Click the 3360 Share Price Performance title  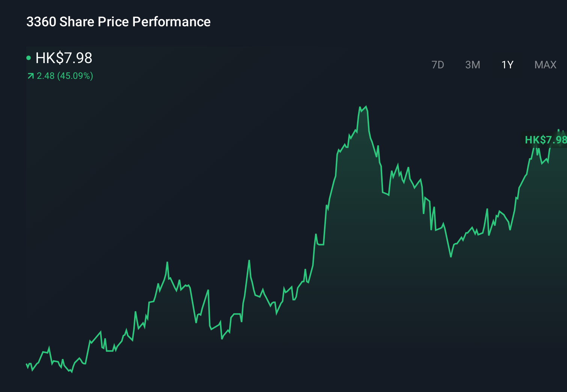pyautogui.click(x=118, y=22)
